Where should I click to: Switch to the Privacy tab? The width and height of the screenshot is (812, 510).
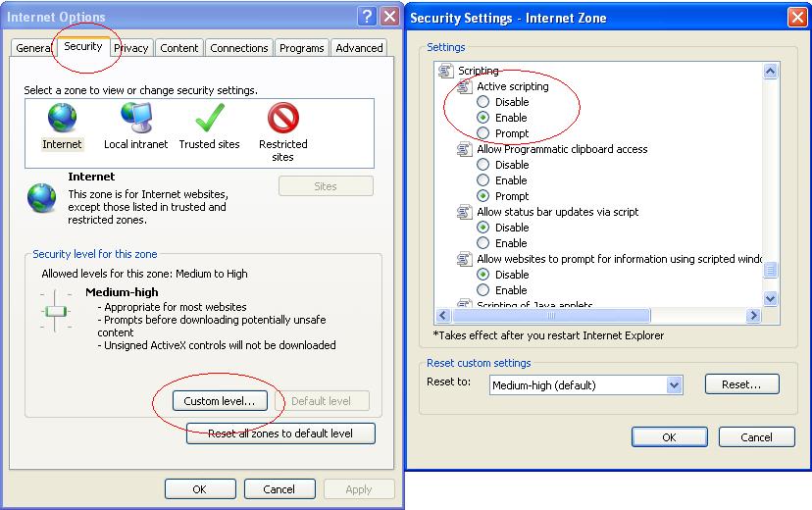[x=130, y=48]
